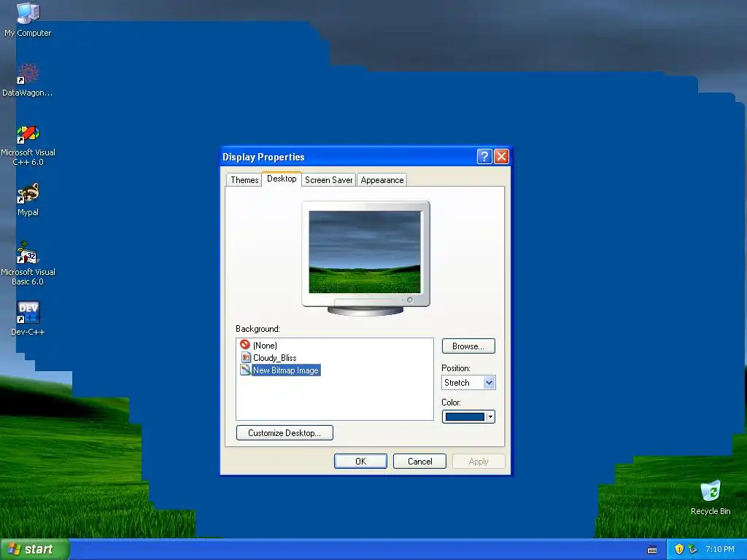Click the greyed-out Apply button
The image size is (747, 560).
(479, 462)
